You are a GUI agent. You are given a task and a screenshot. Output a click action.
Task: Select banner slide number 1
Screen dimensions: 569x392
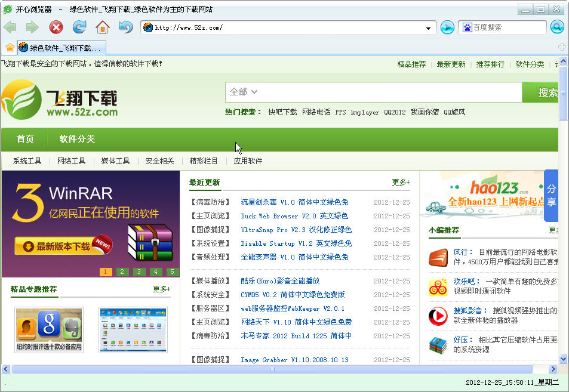tap(106, 271)
